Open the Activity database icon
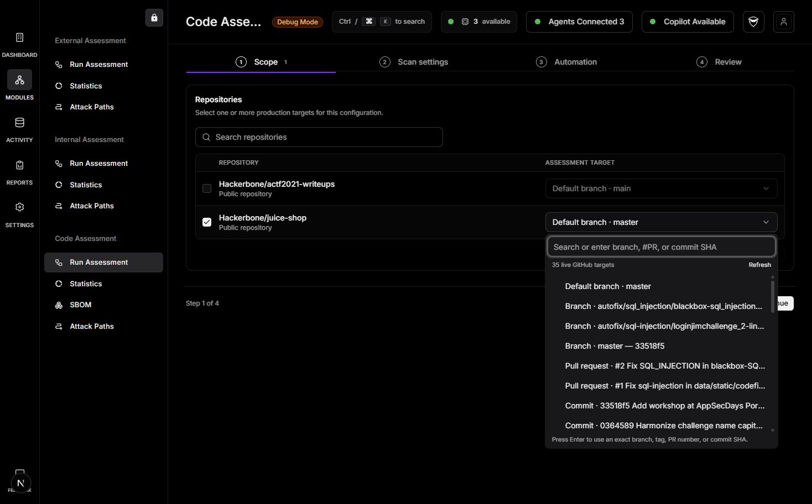The height and width of the screenshot is (504, 812). coord(19,123)
